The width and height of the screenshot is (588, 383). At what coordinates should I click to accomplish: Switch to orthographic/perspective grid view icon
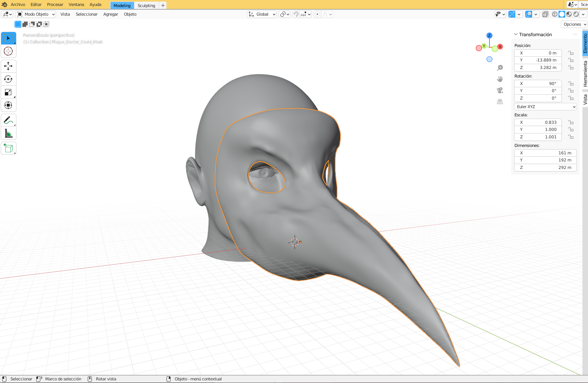click(x=500, y=101)
